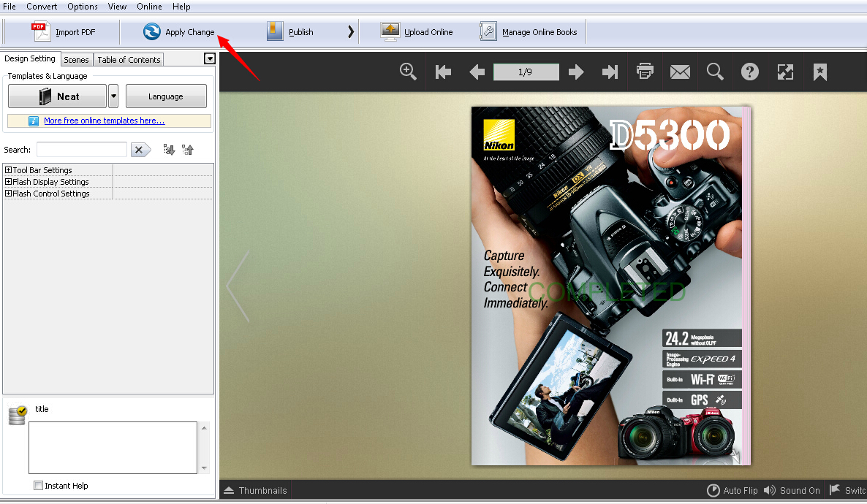Open the template dropdown beside Neat
The width and height of the screenshot is (867, 504).
point(114,96)
